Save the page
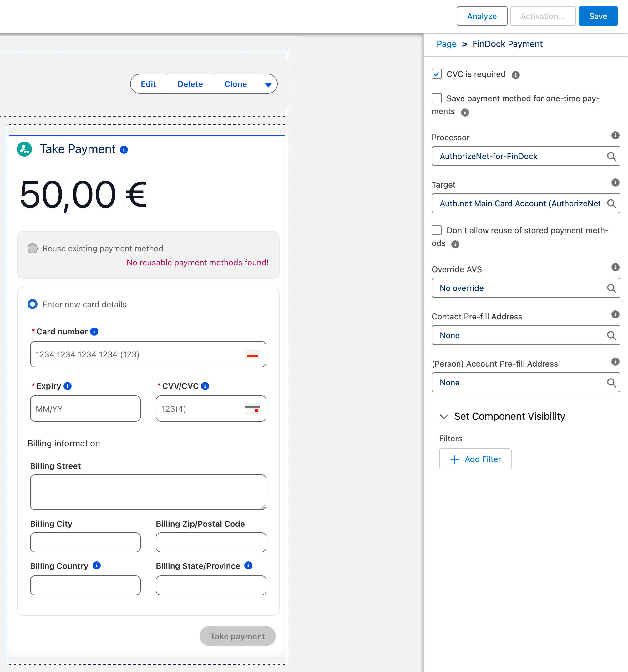The height and width of the screenshot is (672, 628). 598,16
